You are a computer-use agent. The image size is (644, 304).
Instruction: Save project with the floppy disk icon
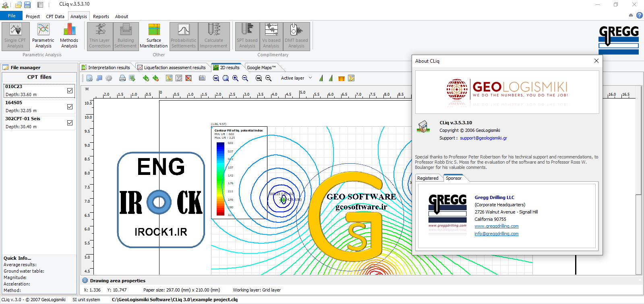(27, 5)
